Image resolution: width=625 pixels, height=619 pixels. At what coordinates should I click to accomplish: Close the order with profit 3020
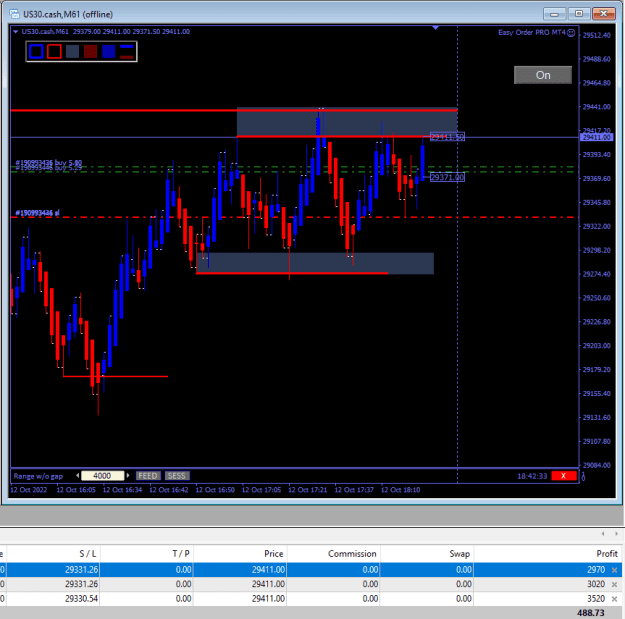[x=614, y=584]
